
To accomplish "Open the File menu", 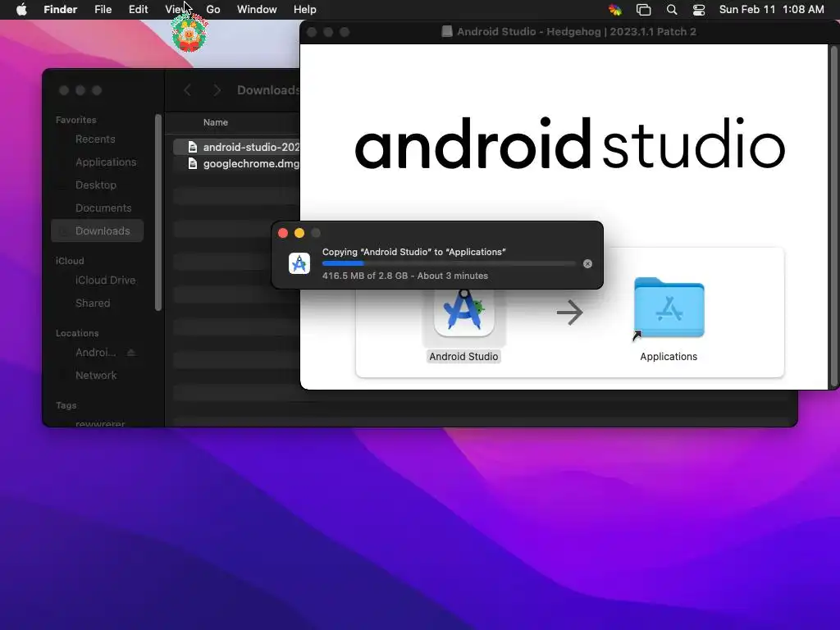I will pos(103,10).
